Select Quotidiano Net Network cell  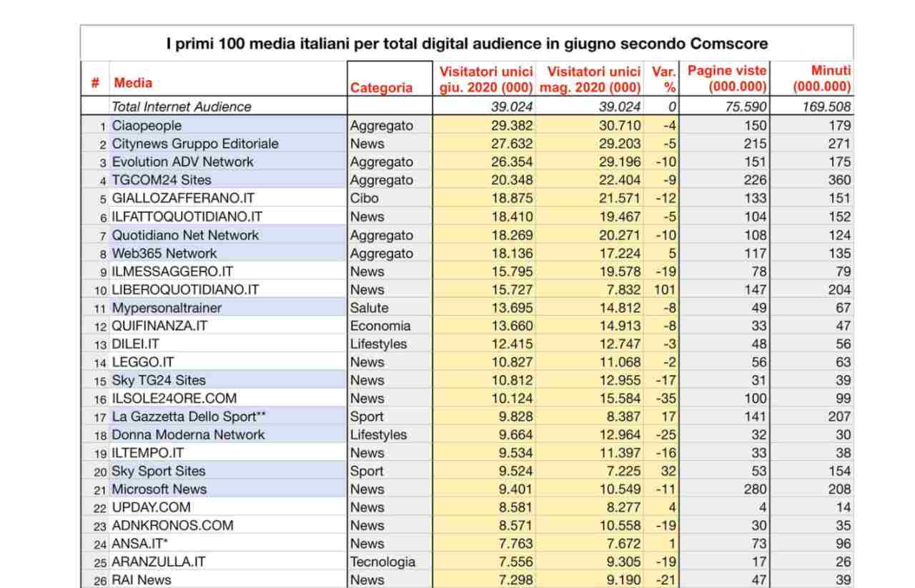click(185, 235)
